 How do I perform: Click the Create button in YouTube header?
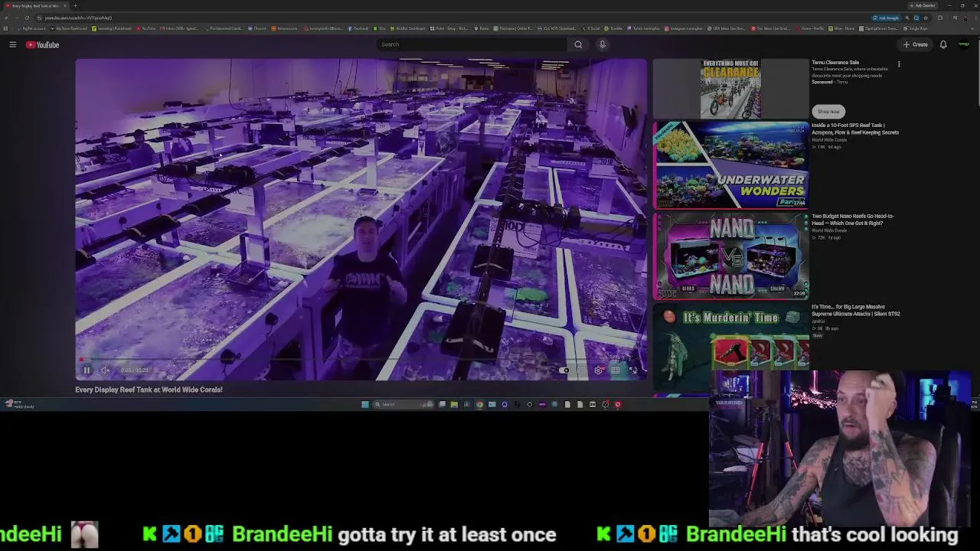916,44
